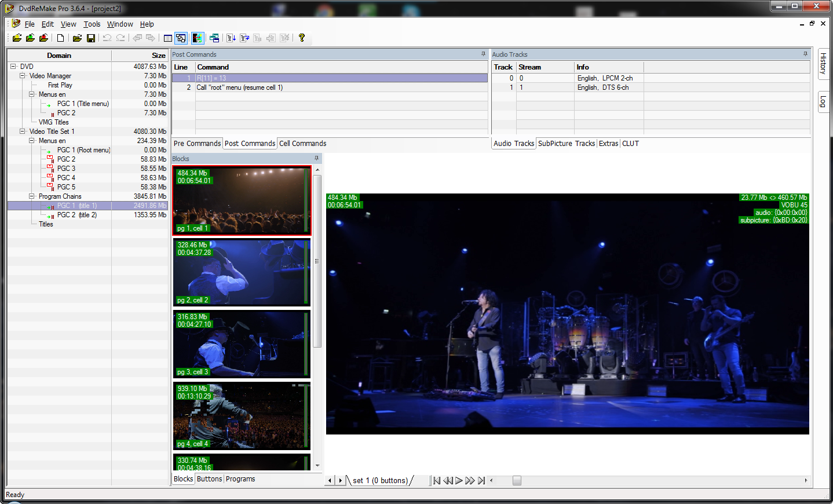Screen dimensions: 833x504
Task: Click the New blank document toolbar icon
Action: pyautogui.click(x=60, y=38)
